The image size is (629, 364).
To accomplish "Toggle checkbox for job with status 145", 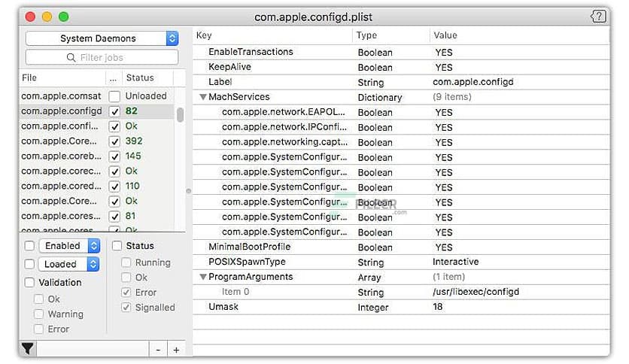I will coord(114,156).
